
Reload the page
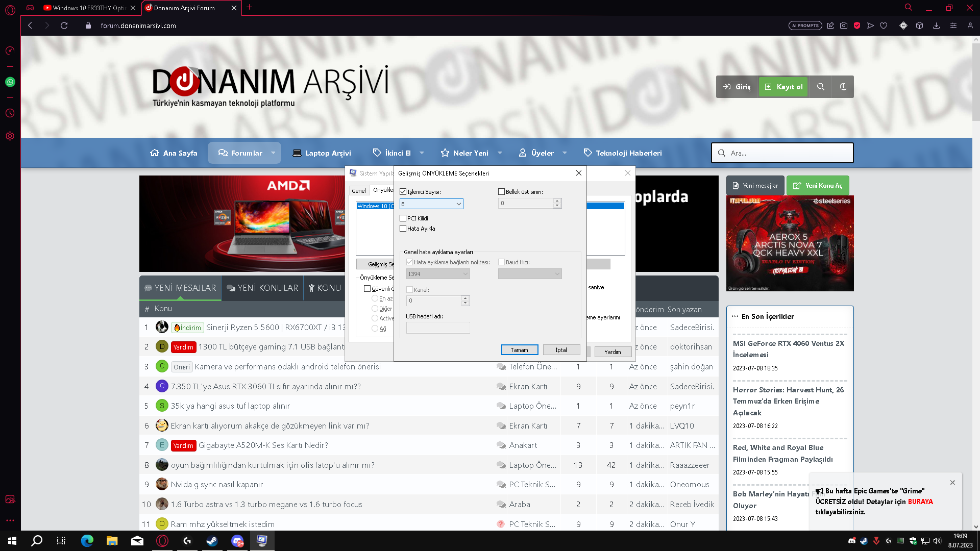64,26
